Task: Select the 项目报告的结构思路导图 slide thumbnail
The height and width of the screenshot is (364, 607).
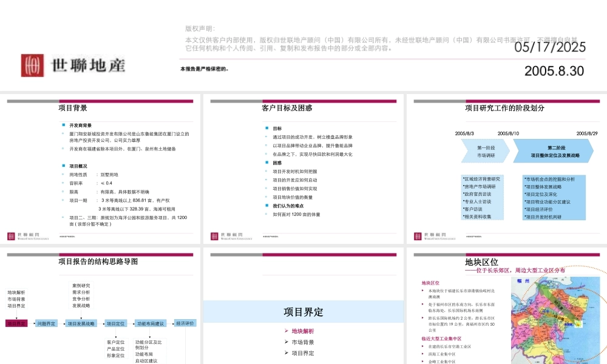Action: click(100, 306)
